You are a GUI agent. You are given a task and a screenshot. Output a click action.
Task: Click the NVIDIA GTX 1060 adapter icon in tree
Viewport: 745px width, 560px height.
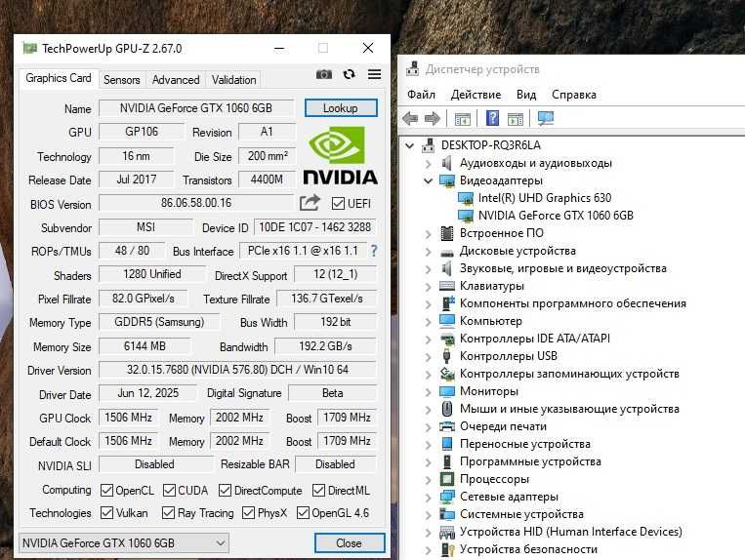[x=465, y=216]
